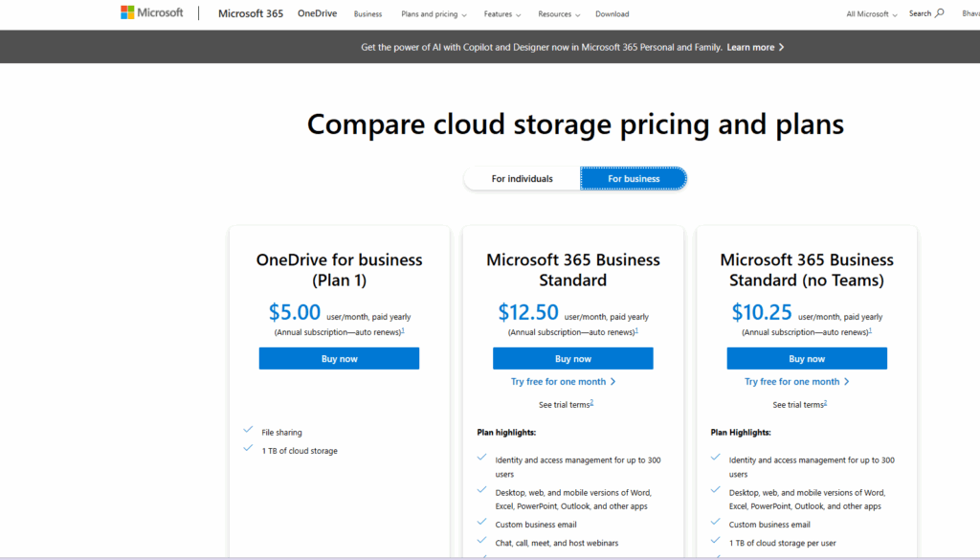Select OneDrive in the top navigation

pos(317,12)
